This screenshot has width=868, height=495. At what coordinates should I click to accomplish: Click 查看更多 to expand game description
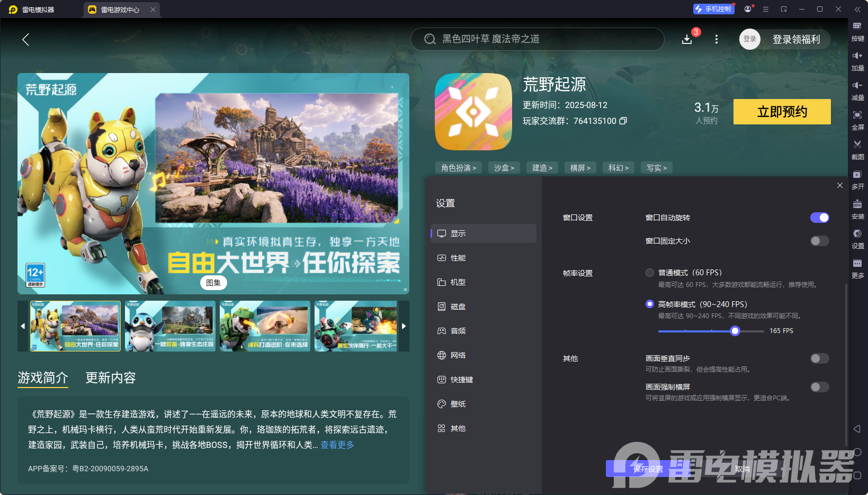(337, 445)
